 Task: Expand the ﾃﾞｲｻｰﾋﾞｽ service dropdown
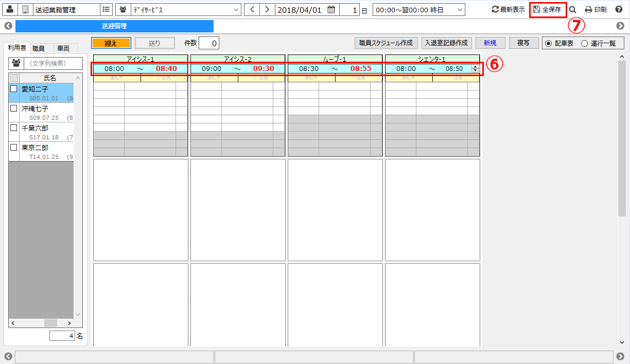pos(236,9)
